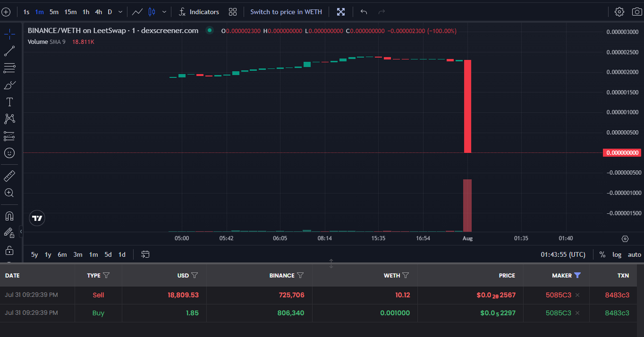Take a chart snapshot with camera icon
The width and height of the screenshot is (644, 337).
pyautogui.click(x=636, y=12)
